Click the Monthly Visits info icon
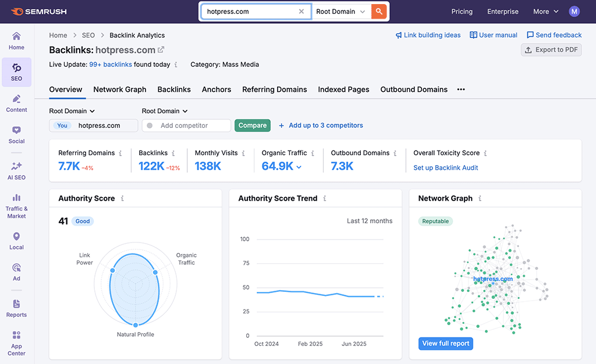 [x=243, y=153]
